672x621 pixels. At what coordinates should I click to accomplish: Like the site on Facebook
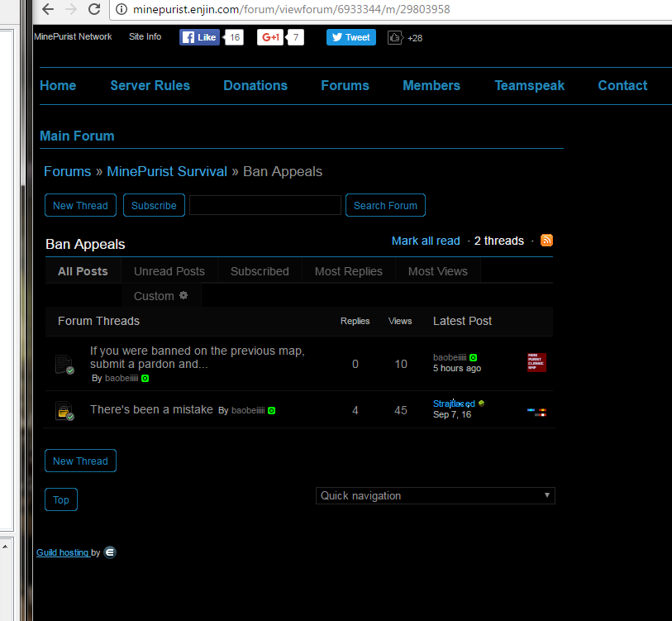[199, 37]
